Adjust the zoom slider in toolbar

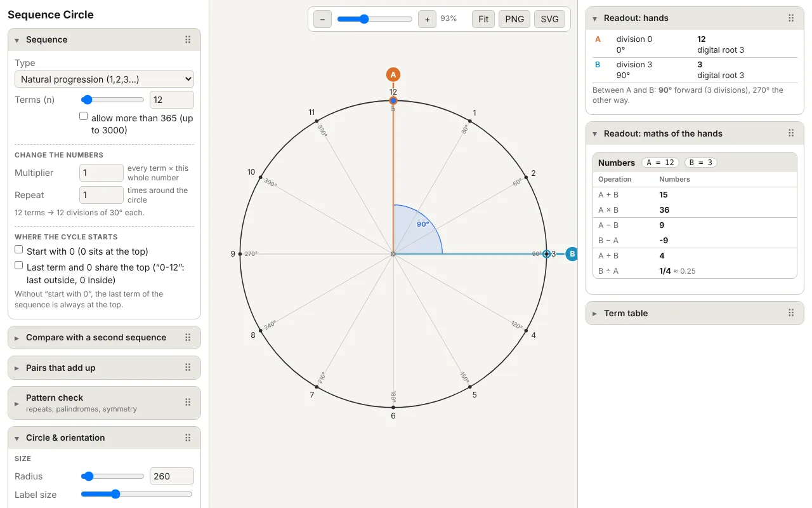375,19
